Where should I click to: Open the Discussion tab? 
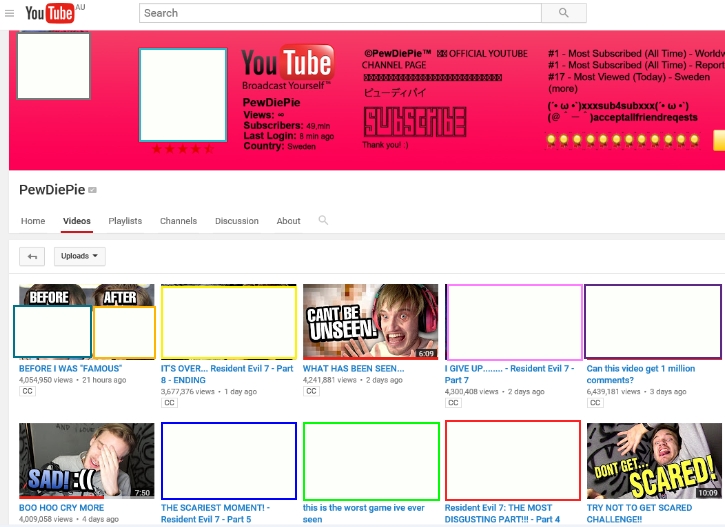click(x=237, y=221)
